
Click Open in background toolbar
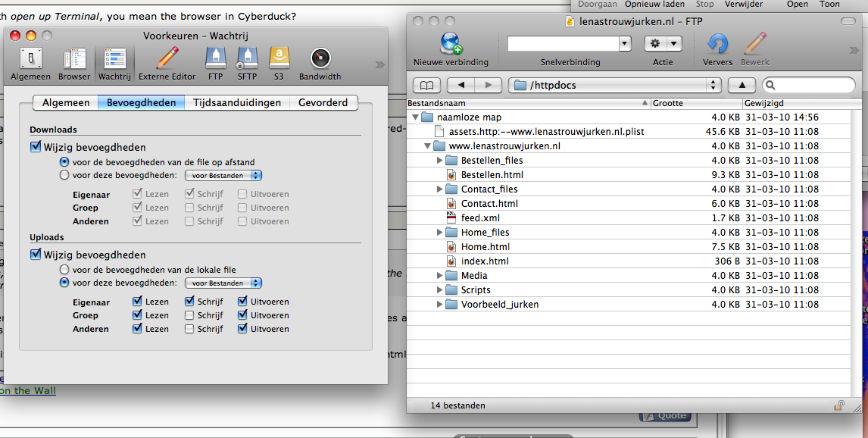tap(797, 4)
